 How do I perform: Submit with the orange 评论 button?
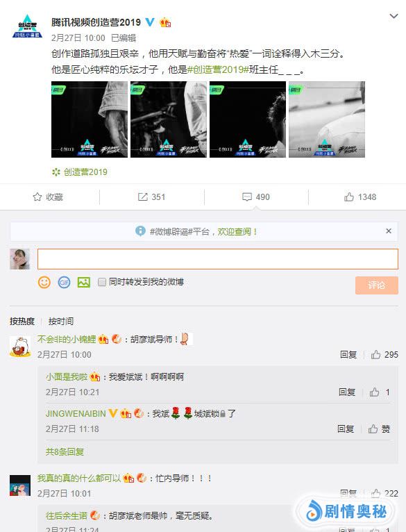pos(376,285)
